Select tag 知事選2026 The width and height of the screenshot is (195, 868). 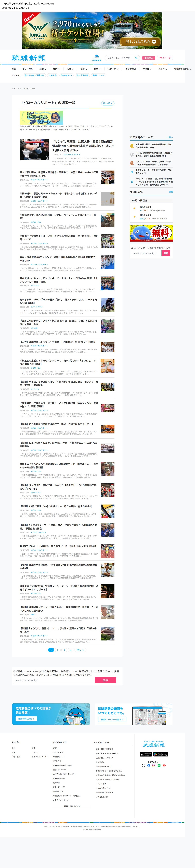click(67, 76)
